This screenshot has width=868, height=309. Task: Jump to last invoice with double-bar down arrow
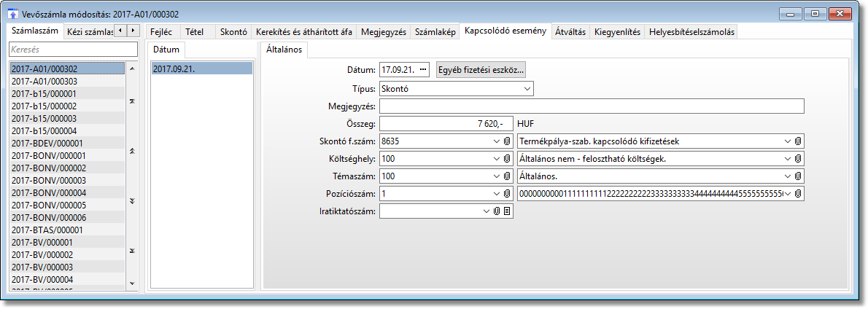pos(132,251)
